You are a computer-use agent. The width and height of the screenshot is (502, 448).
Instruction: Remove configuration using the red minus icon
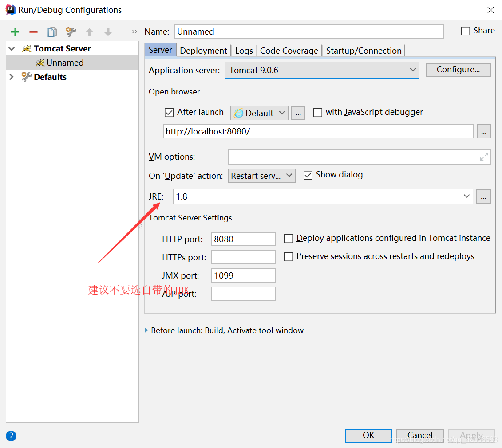pos(34,32)
